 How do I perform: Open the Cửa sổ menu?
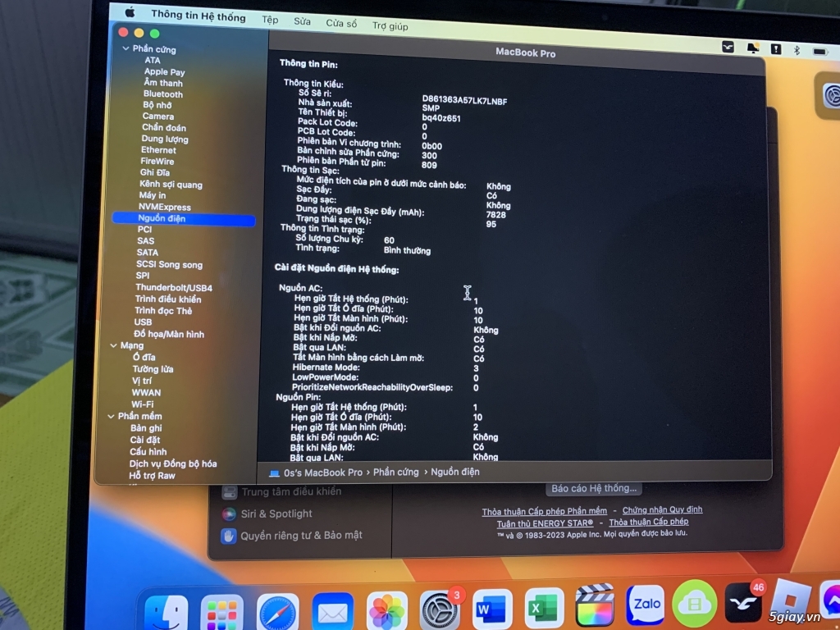coord(341,24)
